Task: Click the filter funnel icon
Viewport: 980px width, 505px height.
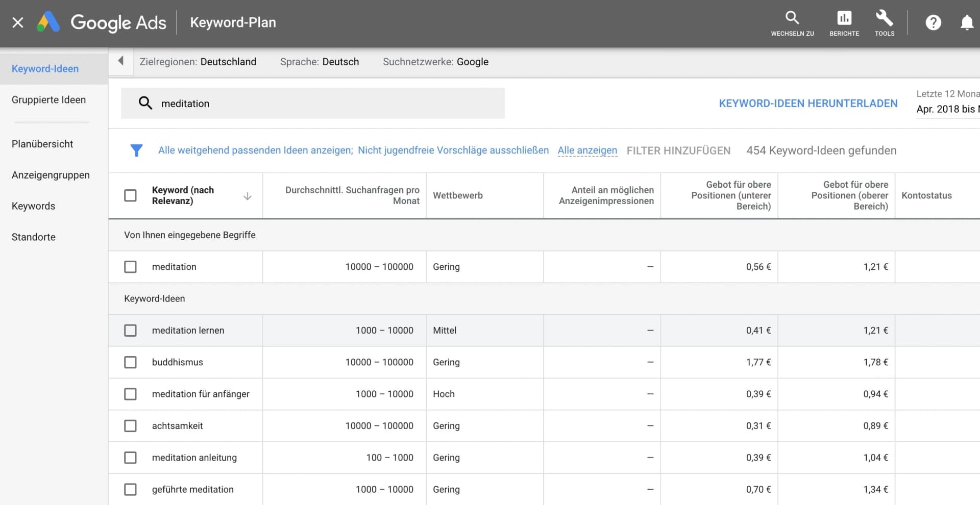Action: [136, 150]
